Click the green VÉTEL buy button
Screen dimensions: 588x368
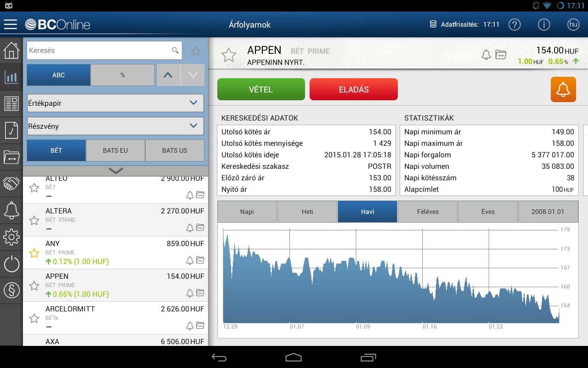point(261,89)
